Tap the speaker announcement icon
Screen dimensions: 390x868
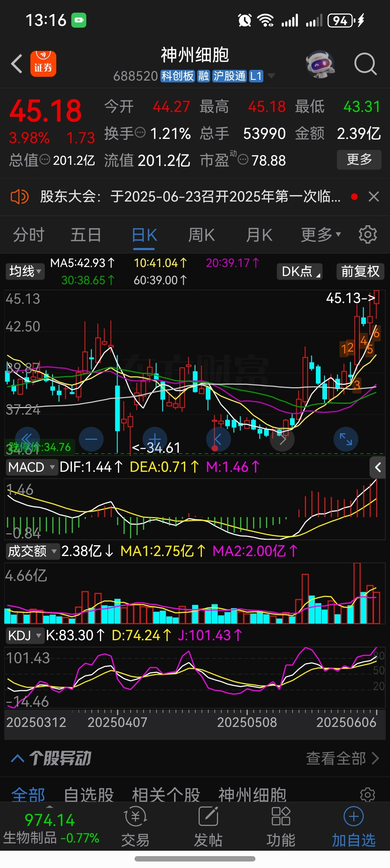pos(19,197)
